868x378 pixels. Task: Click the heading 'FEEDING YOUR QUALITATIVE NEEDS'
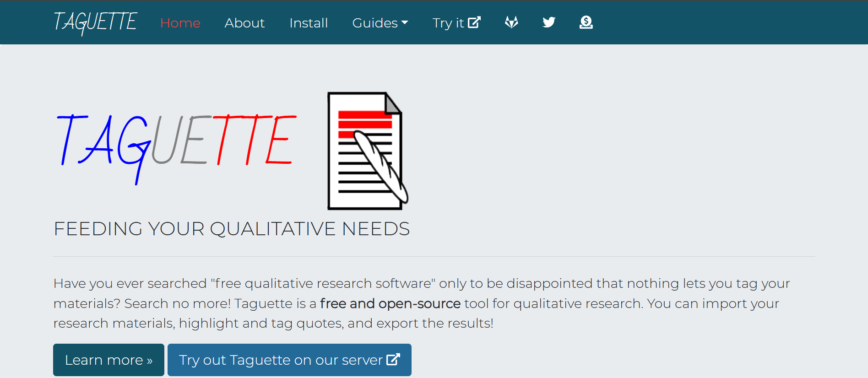tap(232, 229)
